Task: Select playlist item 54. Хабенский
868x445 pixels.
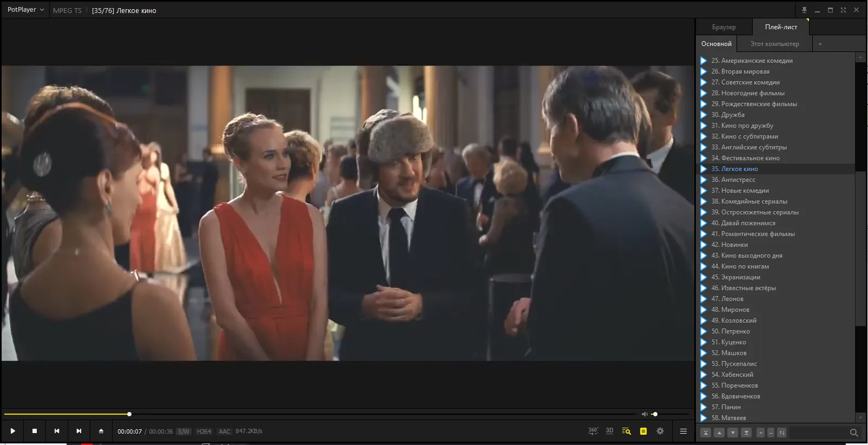Action: [x=776, y=375]
